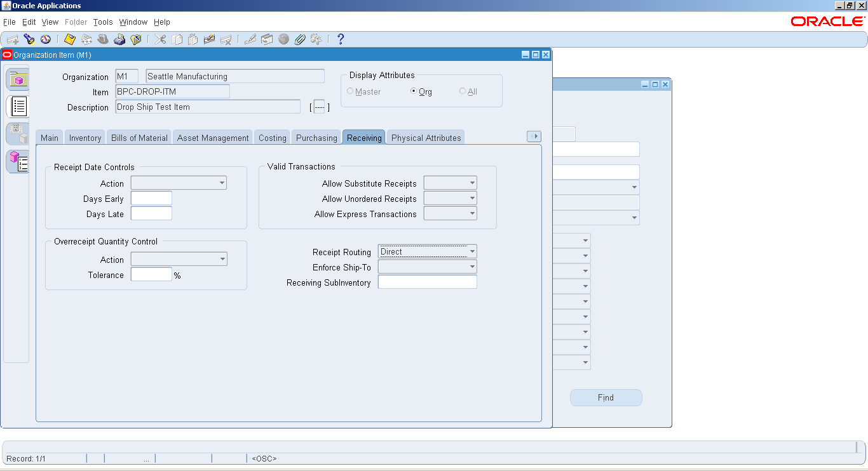The width and height of the screenshot is (868, 471).
Task: Select the Cut scissors icon
Action: tap(160, 39)
